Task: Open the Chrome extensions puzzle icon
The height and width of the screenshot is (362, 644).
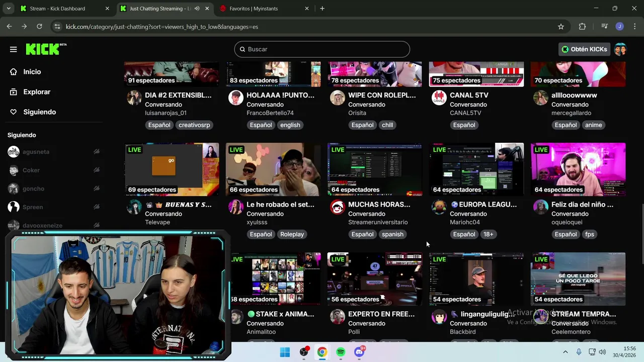Action: pos(582,27)
